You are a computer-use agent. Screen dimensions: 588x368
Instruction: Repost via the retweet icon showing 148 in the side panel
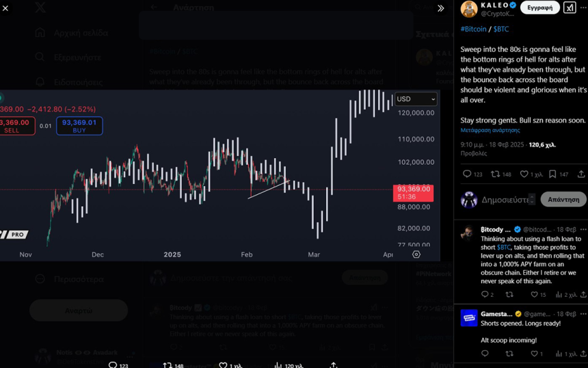501,174
